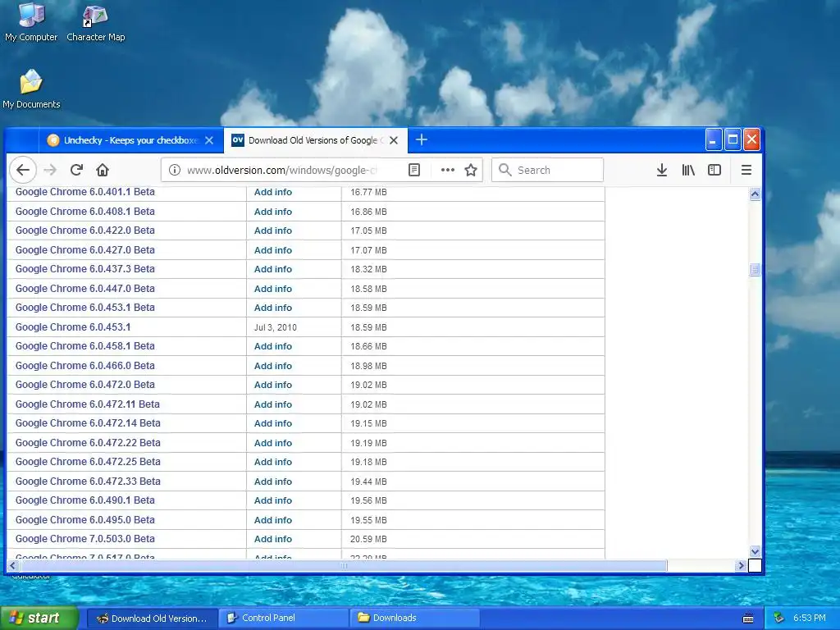The width and height of the screenshot is (840, 630).
Task: Open the Library icon
Action: pyautogui.click(x=688, y=170)
